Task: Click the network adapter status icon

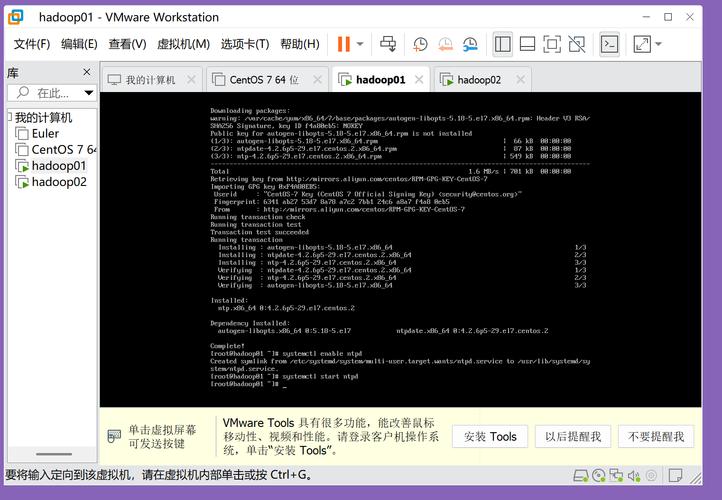Action: pos(616,475)
